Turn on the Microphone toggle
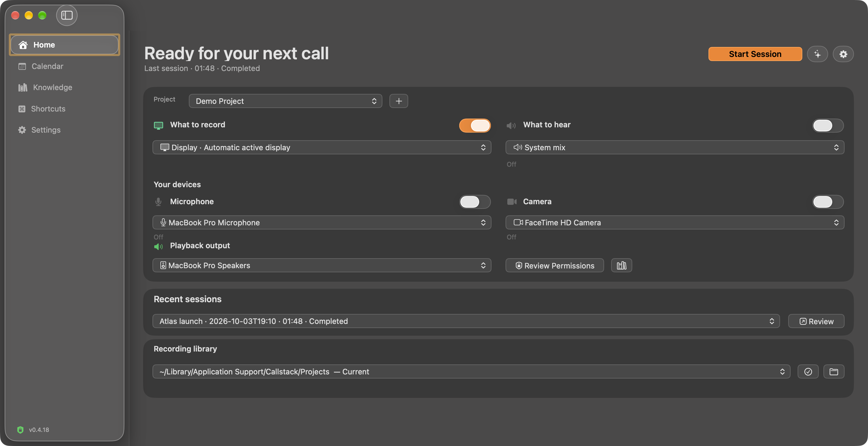Image resolution: width=868 pixels, height=446 pixels. click(x=475, y=202)
